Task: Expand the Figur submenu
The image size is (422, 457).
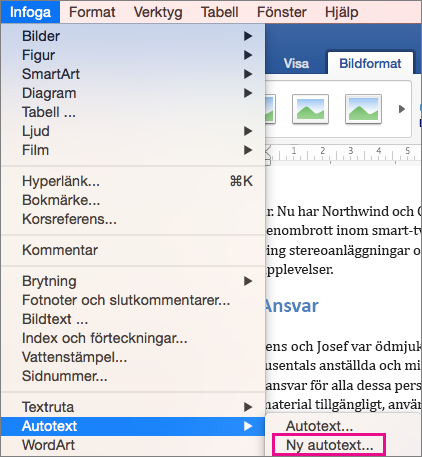Action: (133, 55)
